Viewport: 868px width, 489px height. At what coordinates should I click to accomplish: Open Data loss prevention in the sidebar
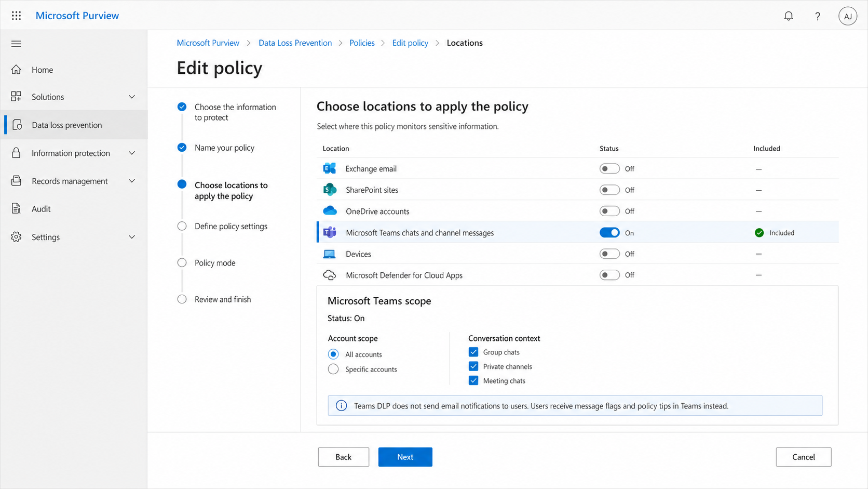tap(74, 125)
